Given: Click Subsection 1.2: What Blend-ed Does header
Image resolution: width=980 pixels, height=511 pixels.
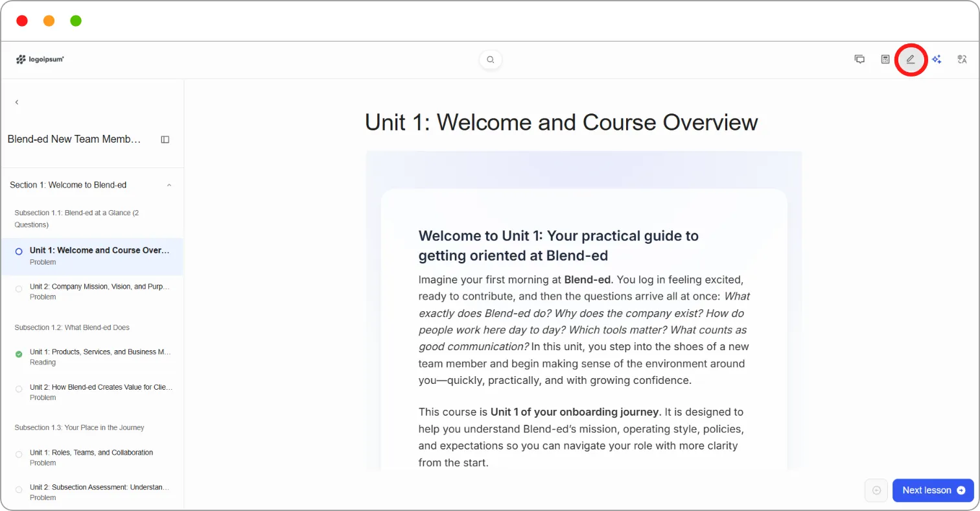Looking at the screenshot, I should [x=72, y=327].
